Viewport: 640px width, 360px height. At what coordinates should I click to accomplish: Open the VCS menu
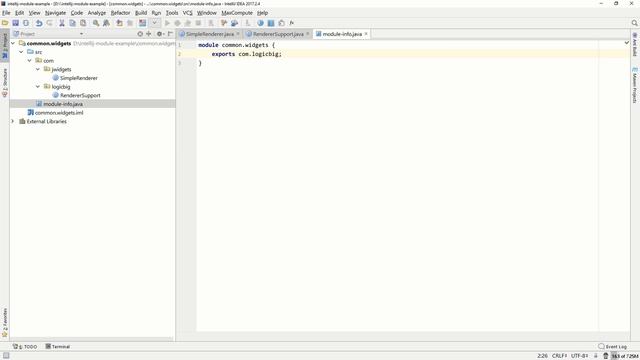[x=187, y=13]
